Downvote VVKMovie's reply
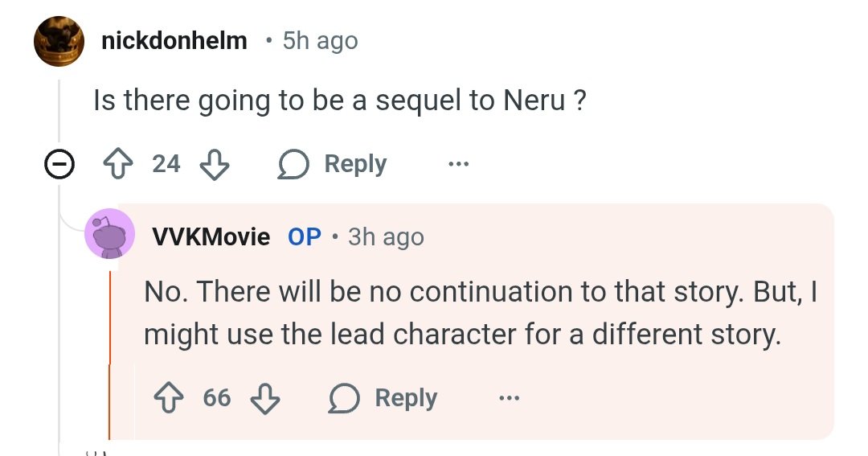The width and height of the screenshot is (868, 456). [265, 398]
